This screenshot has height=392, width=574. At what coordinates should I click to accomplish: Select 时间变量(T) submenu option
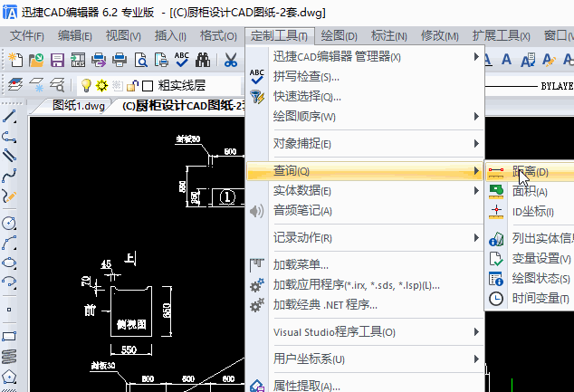point(530,299)
